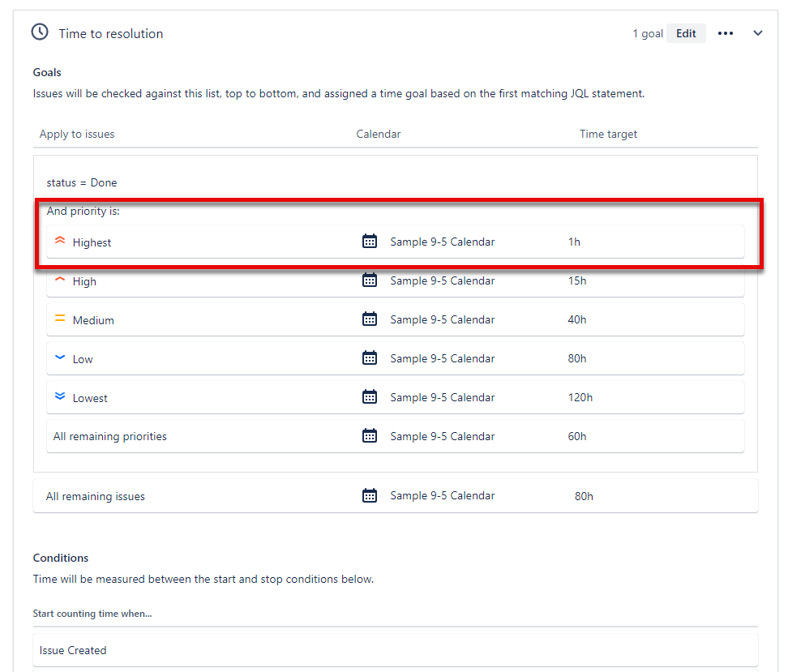Click Sample 9-5 Calendar in remaining priorities row

tap(443, 436)
